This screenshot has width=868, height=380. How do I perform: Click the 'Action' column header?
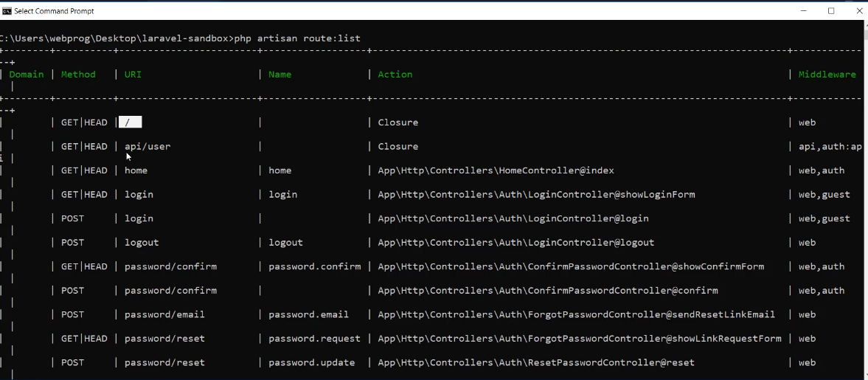click(x=395, y=75)
